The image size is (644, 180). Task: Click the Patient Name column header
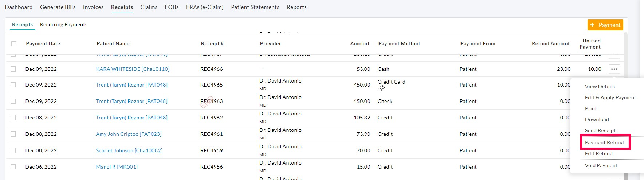coord(113,43)
